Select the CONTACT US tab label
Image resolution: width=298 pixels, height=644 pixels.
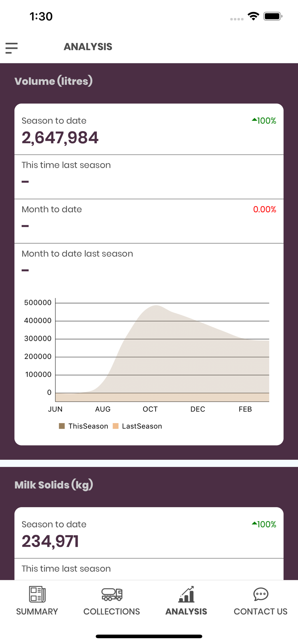point(261,611)
